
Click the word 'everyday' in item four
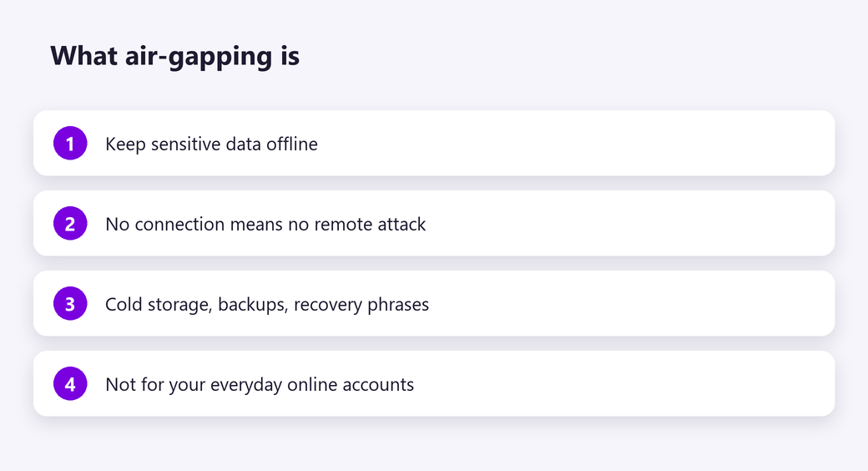[x=245, y=385]
